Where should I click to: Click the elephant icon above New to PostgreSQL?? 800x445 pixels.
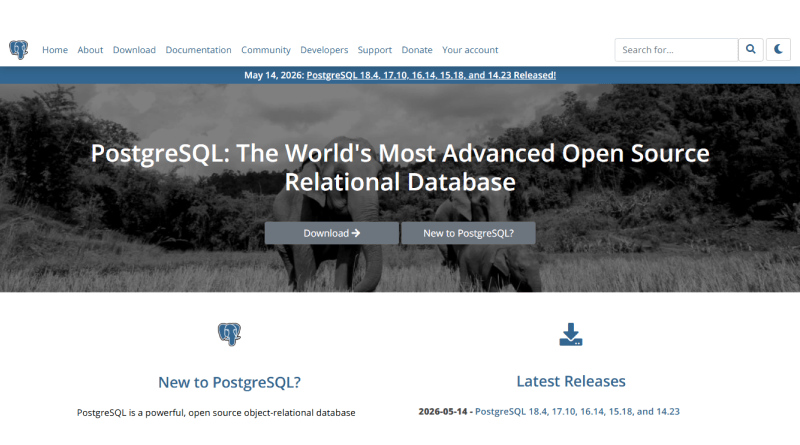[229, 334]
